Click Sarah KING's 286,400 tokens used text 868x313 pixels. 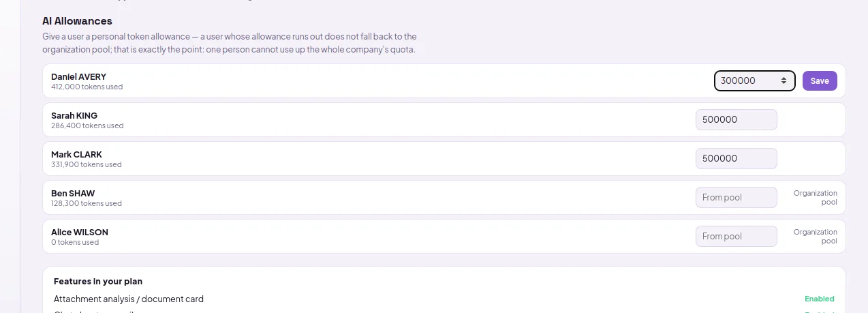[87, 125]
